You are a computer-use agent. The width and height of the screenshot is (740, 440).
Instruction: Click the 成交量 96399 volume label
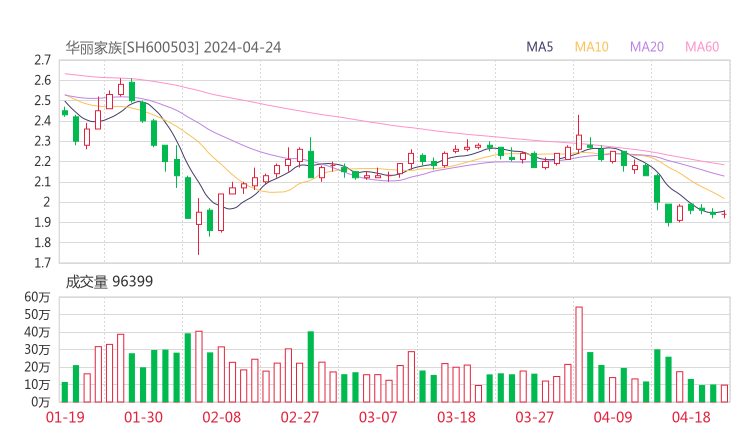[x=109, y=282]
